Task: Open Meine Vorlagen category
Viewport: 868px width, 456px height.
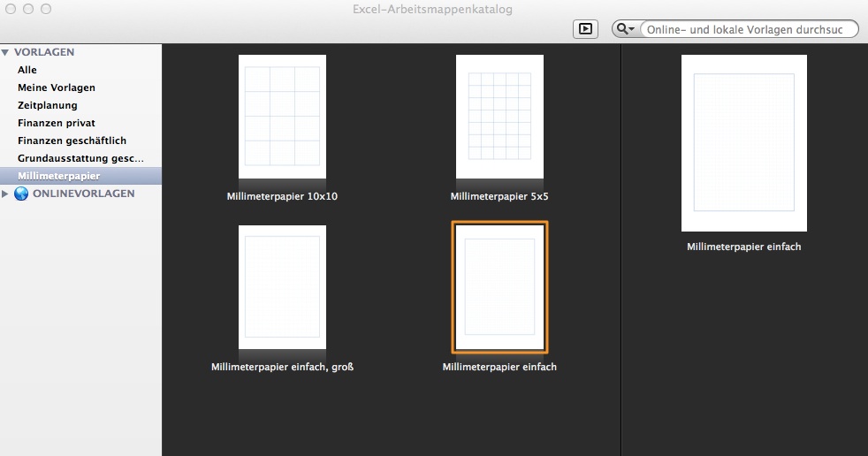Action: point(57,87)
